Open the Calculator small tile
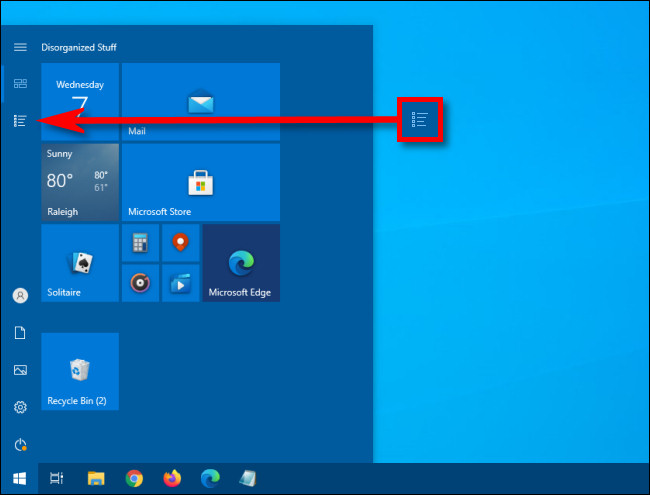650x495 pixels. pyautogui.click(x=140, y=242)
